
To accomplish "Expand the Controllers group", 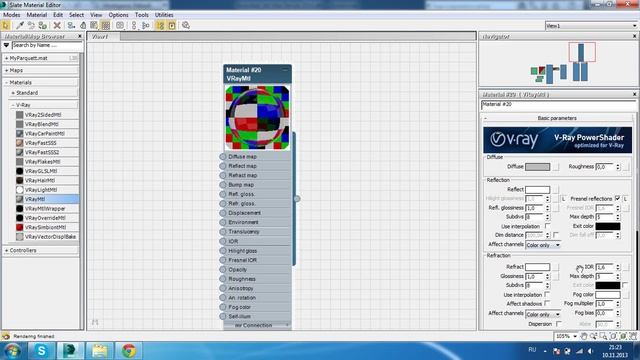I will [x=7, y=250].
